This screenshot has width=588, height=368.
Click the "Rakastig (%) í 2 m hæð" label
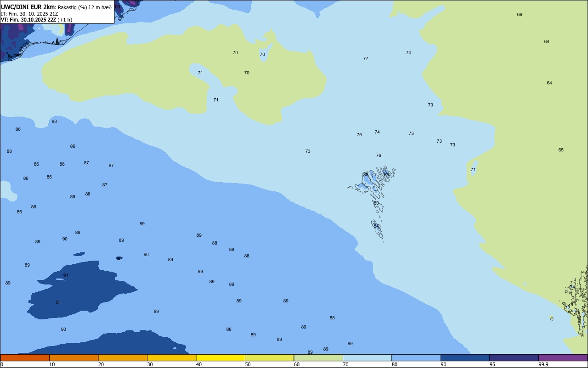(85, 7)
